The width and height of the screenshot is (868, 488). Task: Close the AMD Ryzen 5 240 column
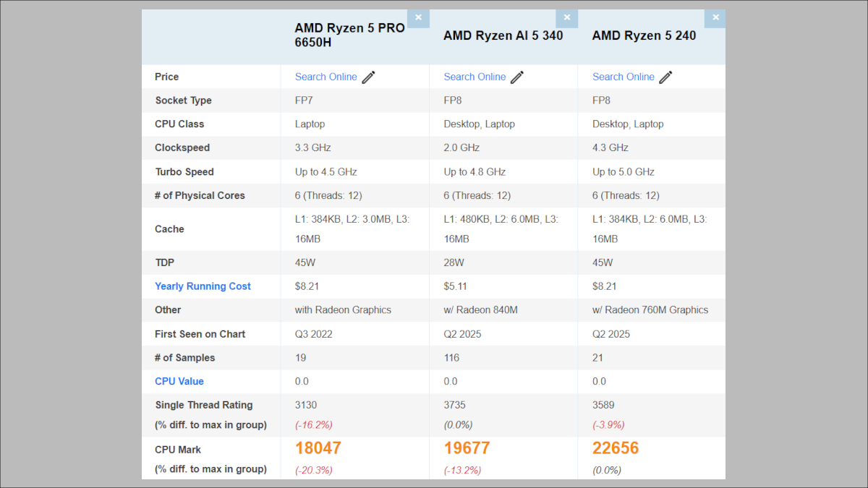click(715, 18)
